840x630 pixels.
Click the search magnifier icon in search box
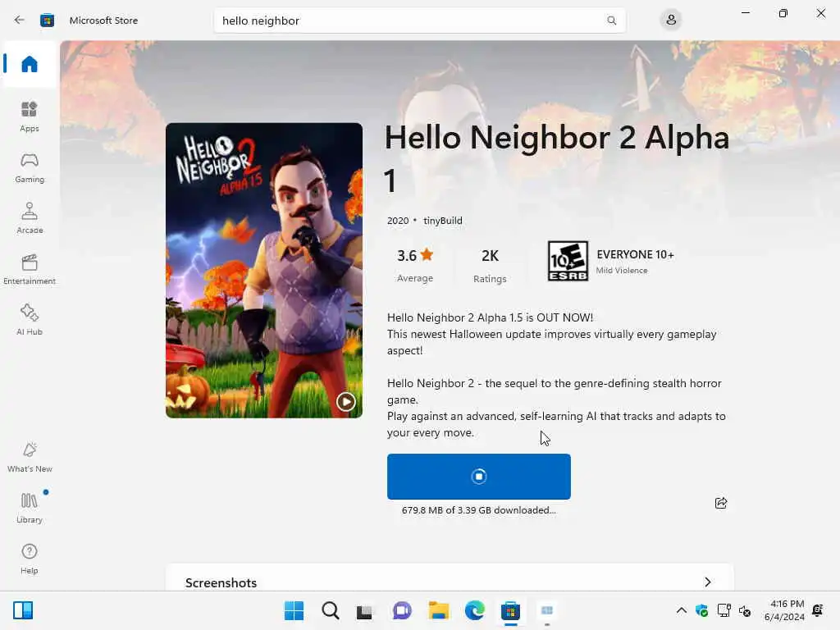coord(611,21)
